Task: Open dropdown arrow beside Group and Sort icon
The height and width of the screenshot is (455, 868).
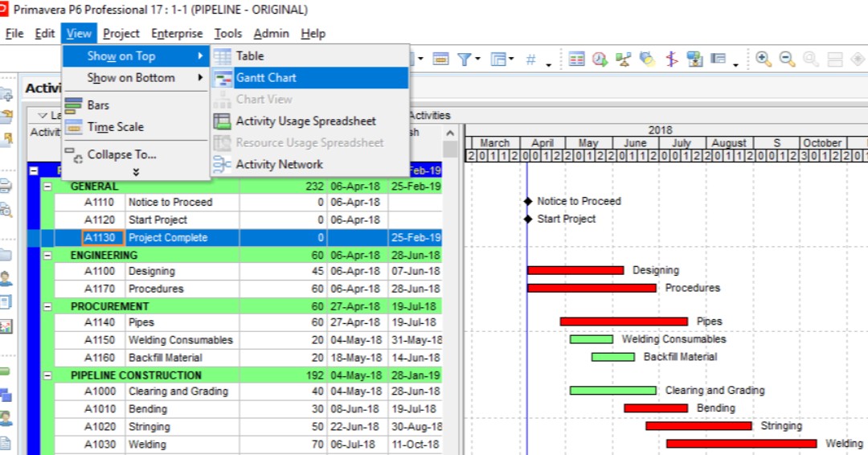Action: coord(511,59)
